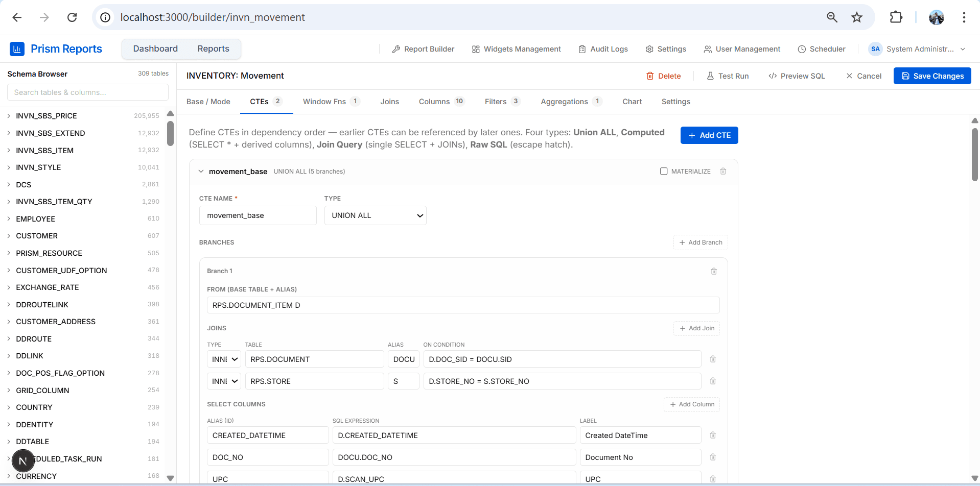Switch to the Window Fns tab
Screen dimensions: 980x486
click(325, 101)
